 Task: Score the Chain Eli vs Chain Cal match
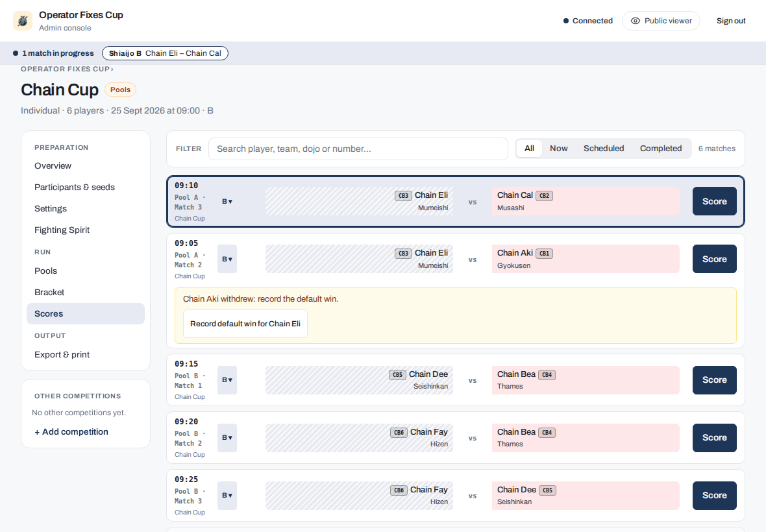(x=714, y=201)
